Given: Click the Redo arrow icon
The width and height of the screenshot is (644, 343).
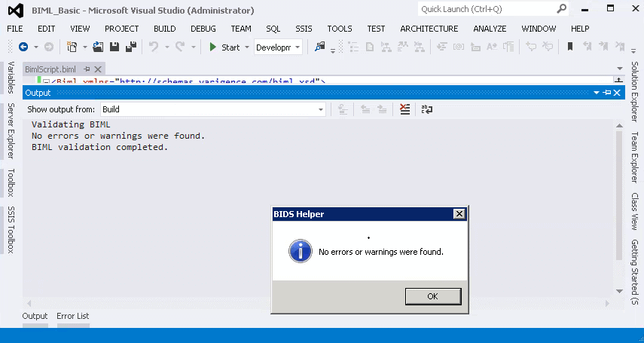Looking at the screenshot, I should tap(180, 47).
